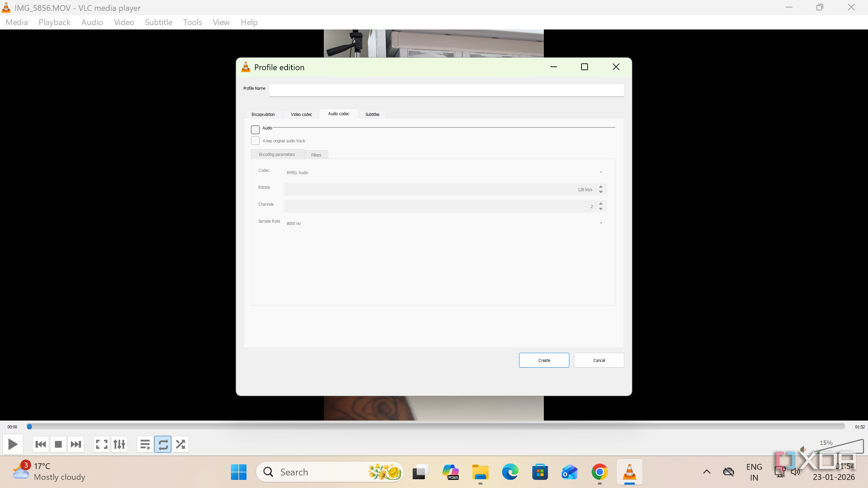
Task: Open the ENG IN language switcher
Action: (754, 472)
